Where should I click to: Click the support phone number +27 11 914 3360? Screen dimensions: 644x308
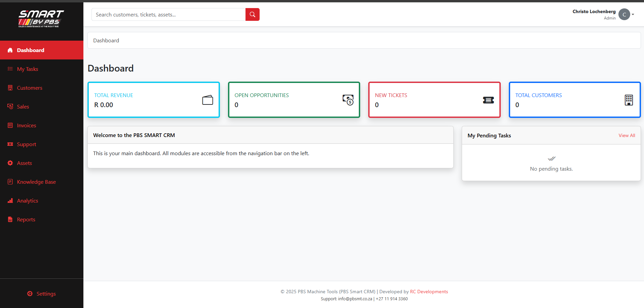click(x=392, y=299)
